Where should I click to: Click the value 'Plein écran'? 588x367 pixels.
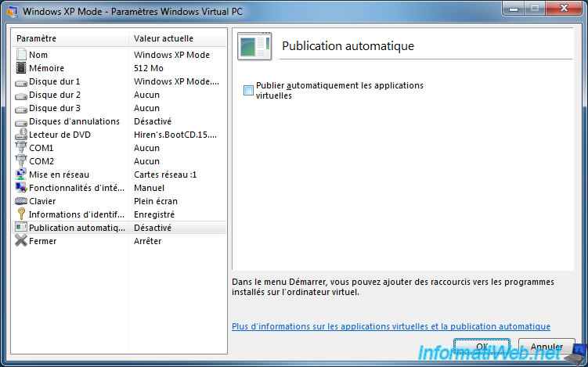tap(156, 201)
